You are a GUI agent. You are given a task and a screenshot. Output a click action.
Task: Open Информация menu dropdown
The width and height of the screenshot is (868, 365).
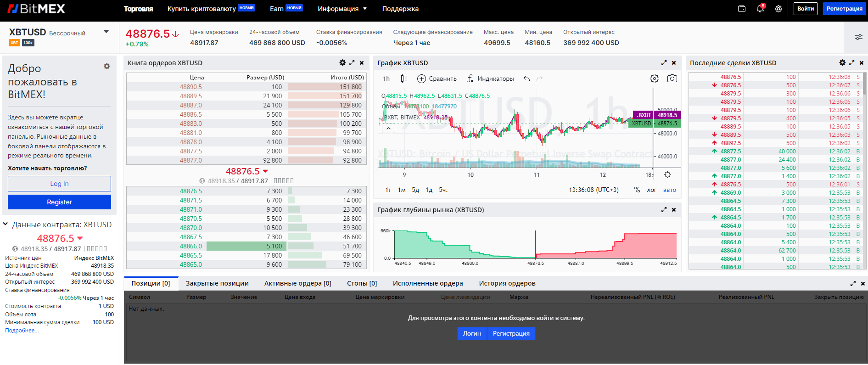pos(342,9)
